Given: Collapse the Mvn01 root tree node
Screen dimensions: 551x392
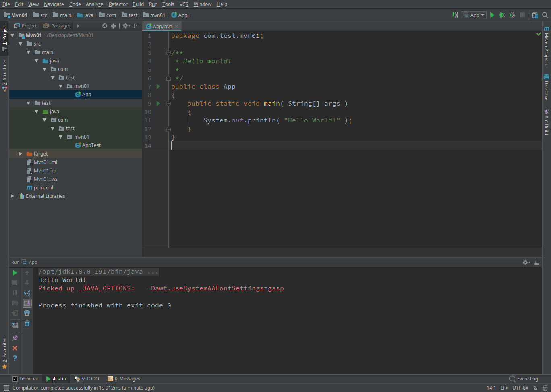Looking at the screenshot, I should point(12,35).
